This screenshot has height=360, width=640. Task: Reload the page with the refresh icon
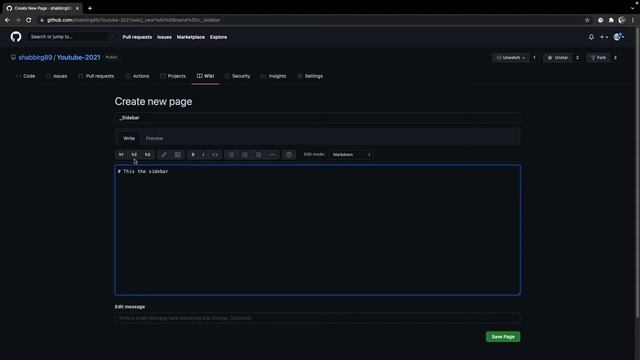tap(29, 20)
